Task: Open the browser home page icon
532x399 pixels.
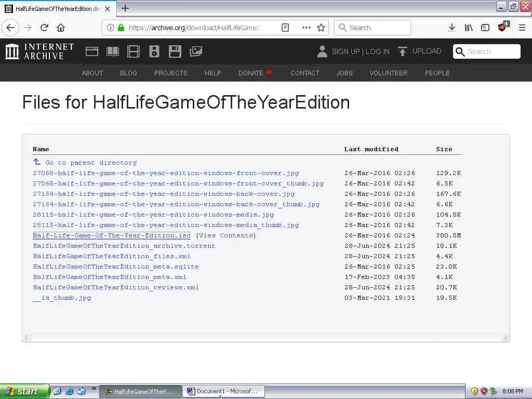Action: click(x=61, y=28)
